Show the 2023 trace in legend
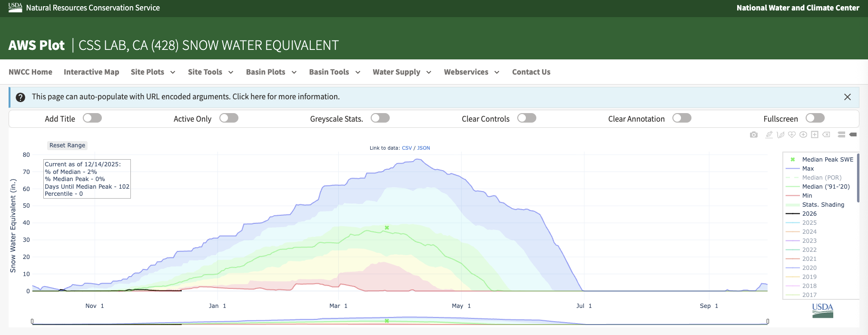 809,241
